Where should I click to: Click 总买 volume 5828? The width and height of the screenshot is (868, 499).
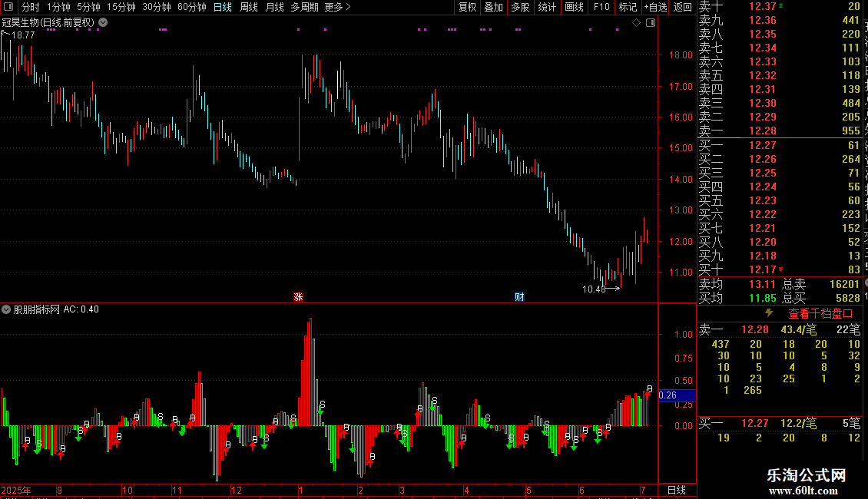[847, 298]
